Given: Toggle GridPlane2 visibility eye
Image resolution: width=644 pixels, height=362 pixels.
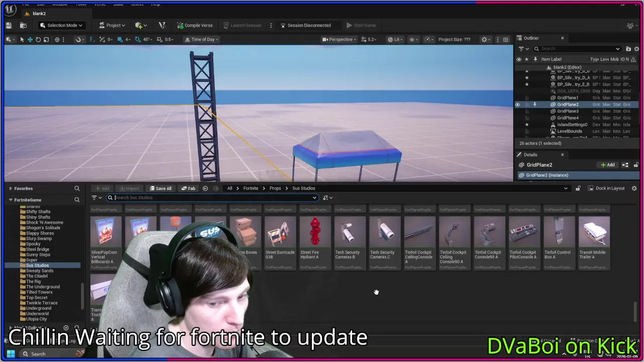Looking at the screenshot, I should (x=518, y=105).
